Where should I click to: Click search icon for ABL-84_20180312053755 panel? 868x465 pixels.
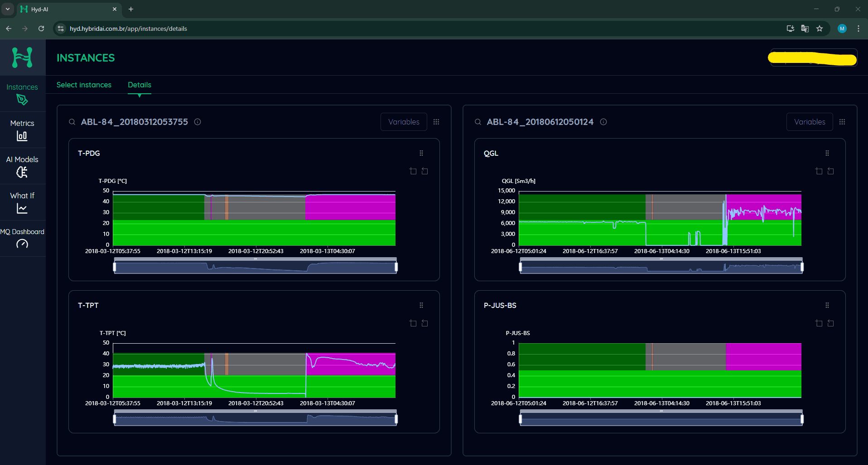72,122
